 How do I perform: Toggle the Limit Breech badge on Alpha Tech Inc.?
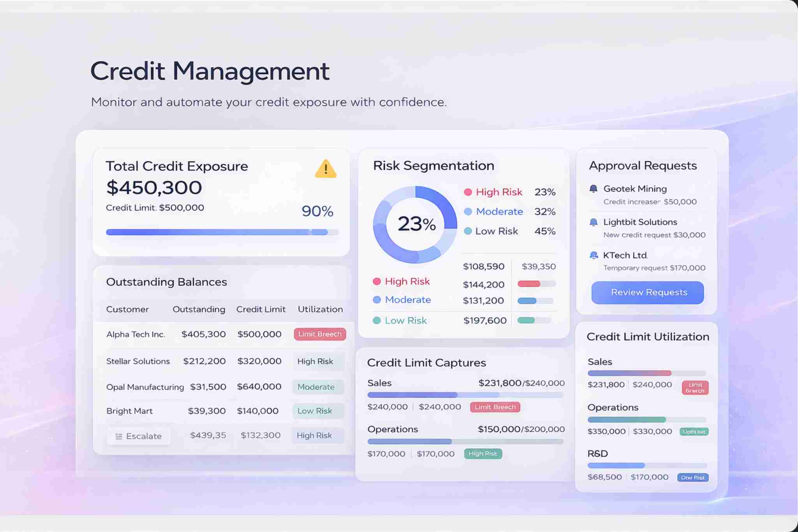click(x=320, y=334)
